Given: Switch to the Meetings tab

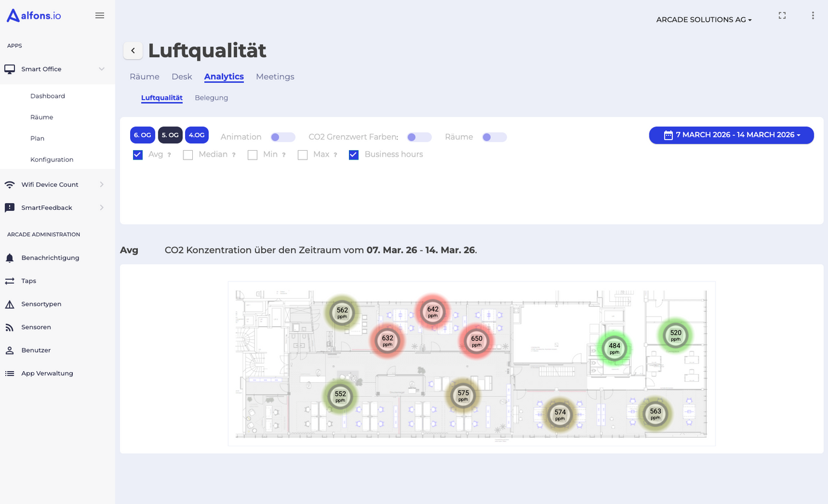Looking at the screenshot, I should (x=275, y=76).
